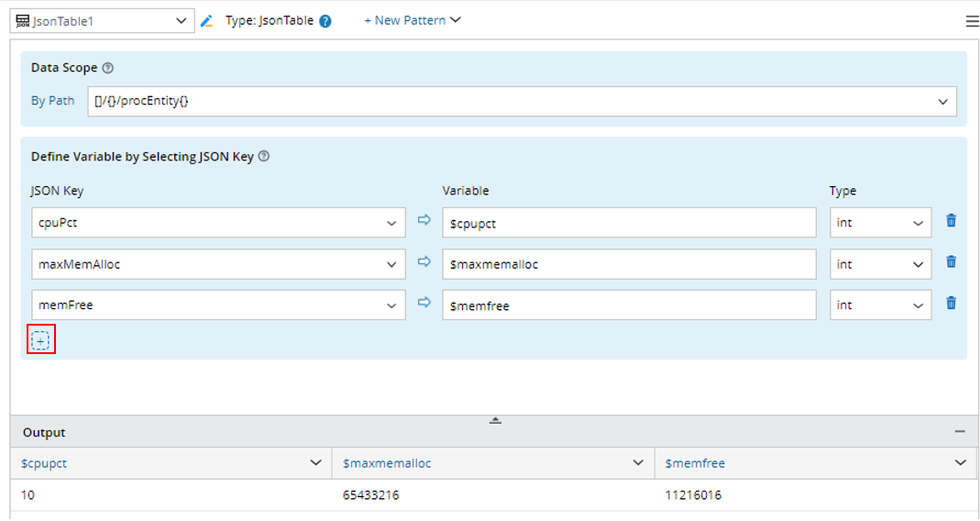Open help icon next to Type: JsonTable
The height and width of the screenshot is (521, 980).
pyautogui.click(x=325, y=21)
